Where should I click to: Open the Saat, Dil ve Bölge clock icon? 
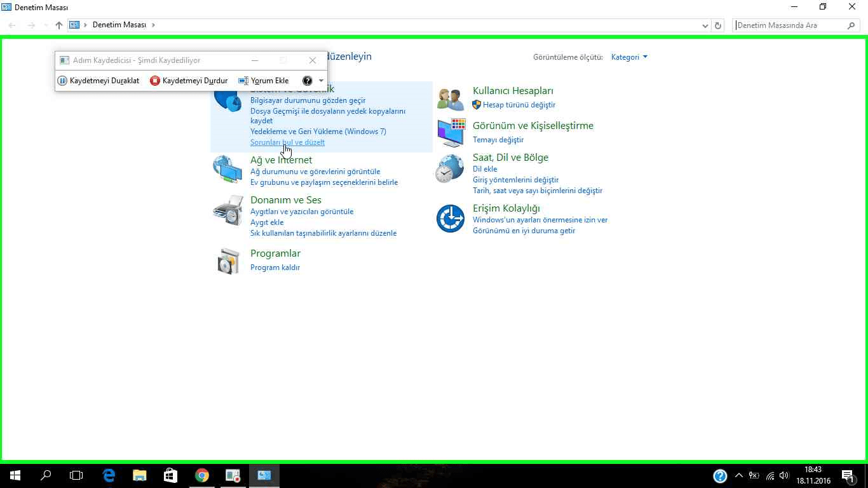[449, 168]
